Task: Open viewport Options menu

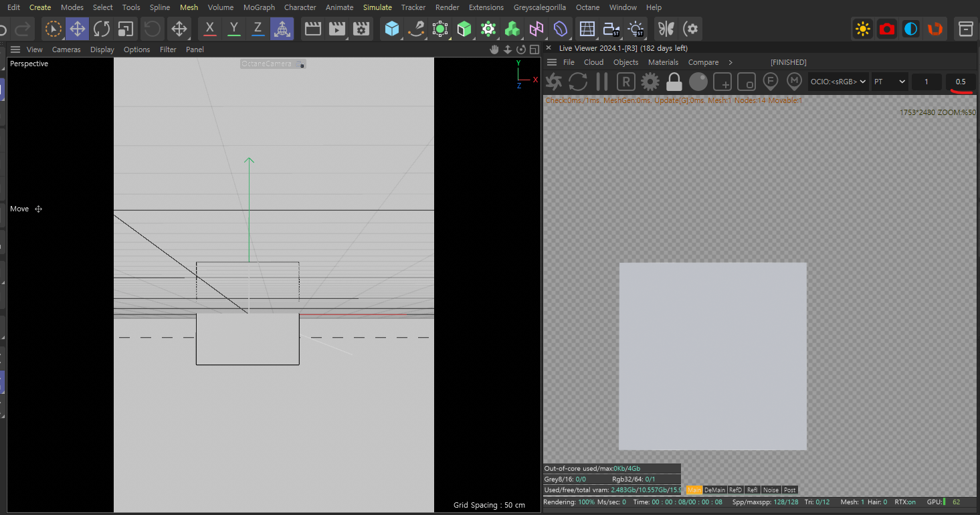Action: click(136, 49)
